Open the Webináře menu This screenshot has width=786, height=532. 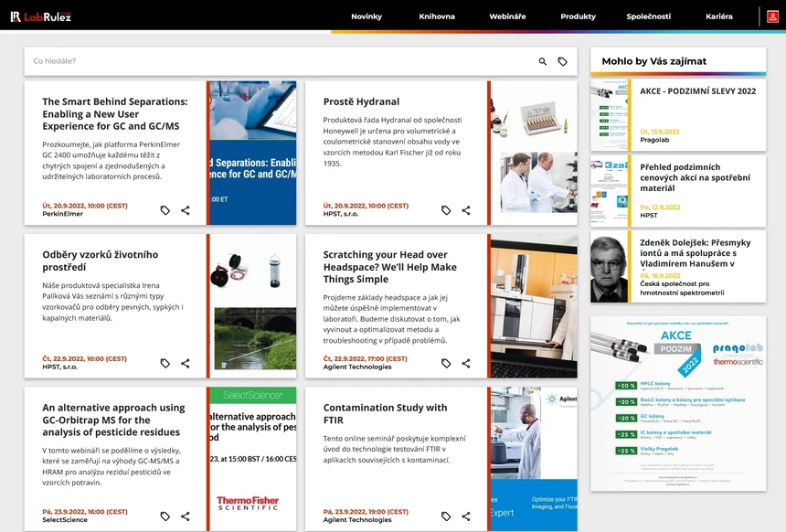click(507, 16)
